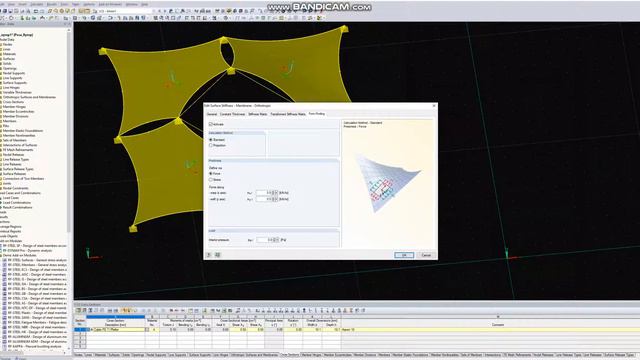Click the Cross-Sections folder icon in navigator
This screenshot has height=360, width=640.
tap(1, 102)
